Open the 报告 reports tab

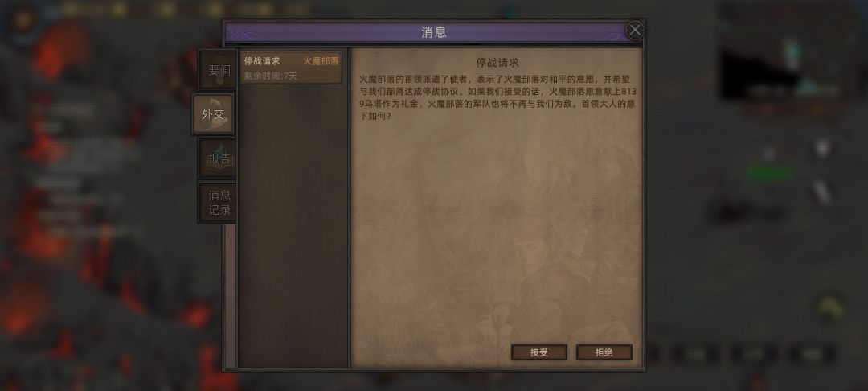point(218,158)
